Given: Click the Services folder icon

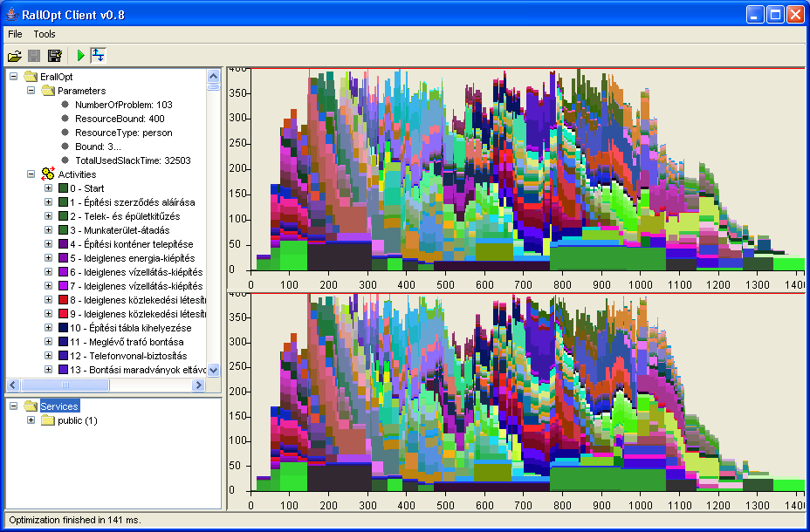Looking at the screenshot, I should [x=31, y=406].
